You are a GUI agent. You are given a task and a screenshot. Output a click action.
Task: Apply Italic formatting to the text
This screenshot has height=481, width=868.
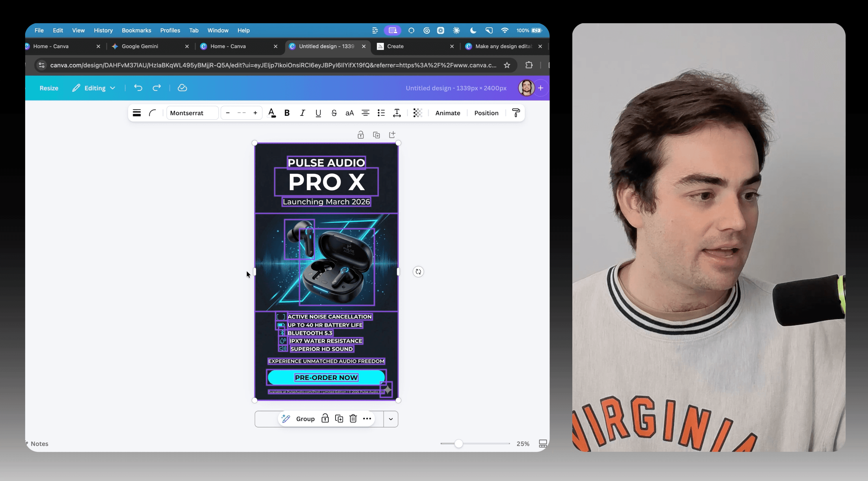click(x=302, y=113)
